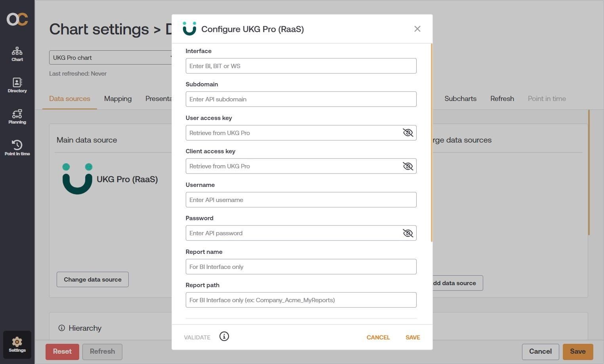Show the User access key value
Viewport: 604px width, 364px height.
coord(408,133)
